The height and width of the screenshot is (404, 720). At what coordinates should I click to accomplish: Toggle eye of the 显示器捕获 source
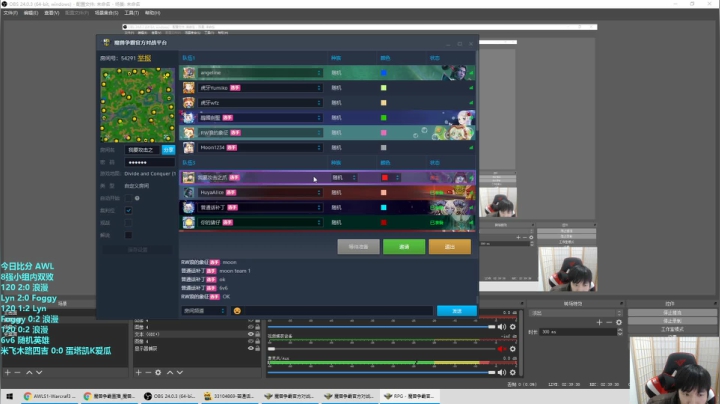click(x=251, y=348)
